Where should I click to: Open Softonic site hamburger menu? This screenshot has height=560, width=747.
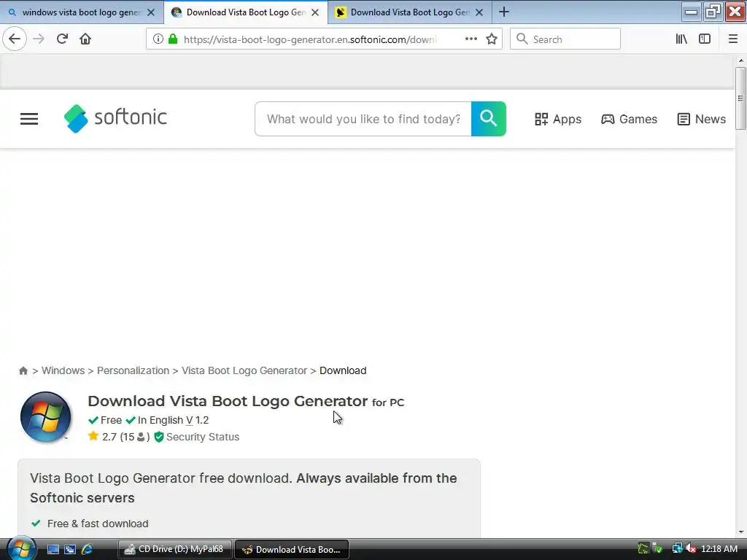[29, 119]
